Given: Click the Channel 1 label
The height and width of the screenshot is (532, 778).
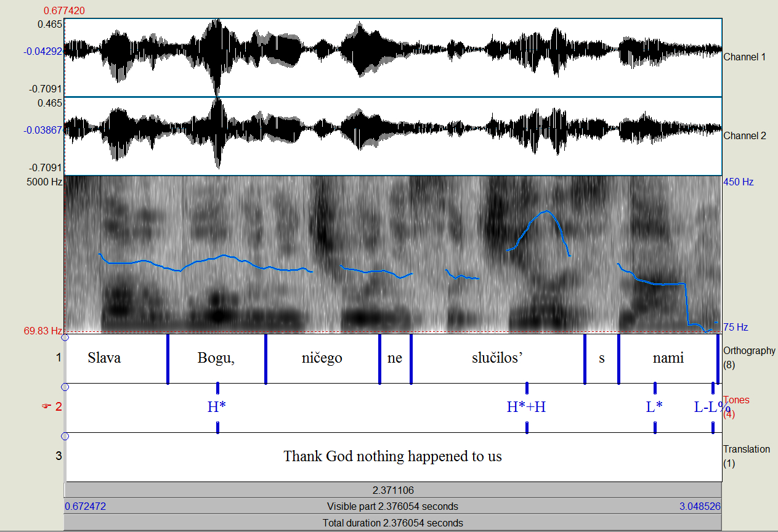Looking at the screenshot, I should (744, 57).
